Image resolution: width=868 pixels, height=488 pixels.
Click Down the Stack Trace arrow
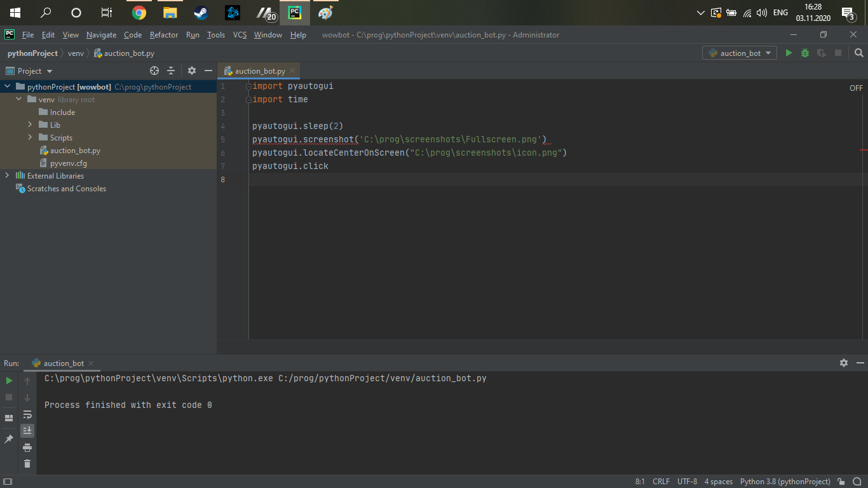tap(27, 398)
